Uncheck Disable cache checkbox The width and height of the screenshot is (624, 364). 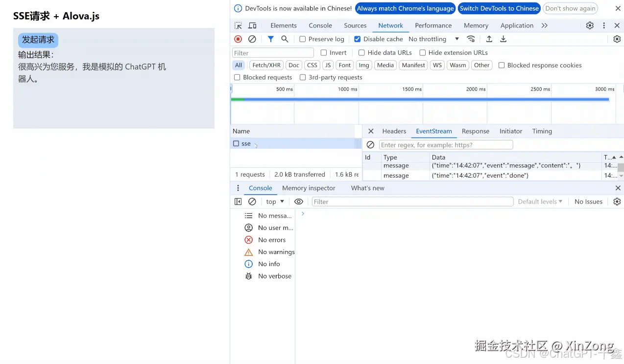pos(357,39)
